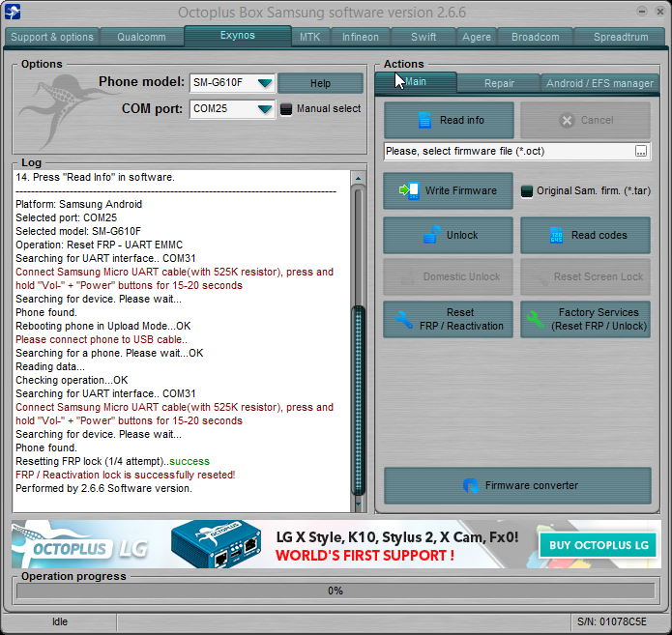Switch to the Repair actions tab
Viewport: 672px width, 635px height.
tap(499, 83)
